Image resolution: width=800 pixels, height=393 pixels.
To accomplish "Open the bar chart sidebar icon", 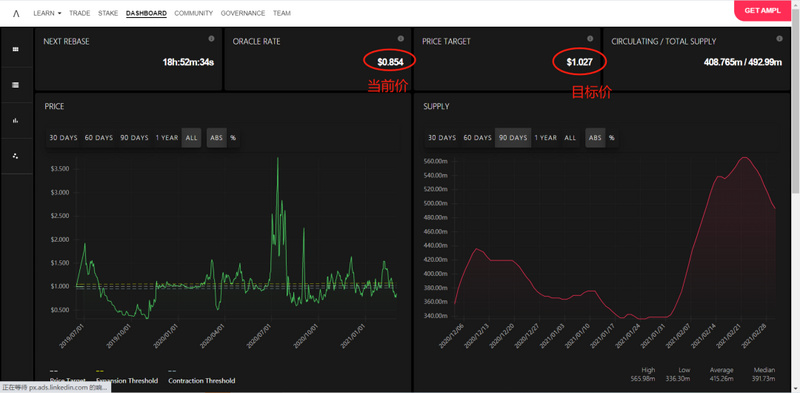I will click(x=15, y=120).
